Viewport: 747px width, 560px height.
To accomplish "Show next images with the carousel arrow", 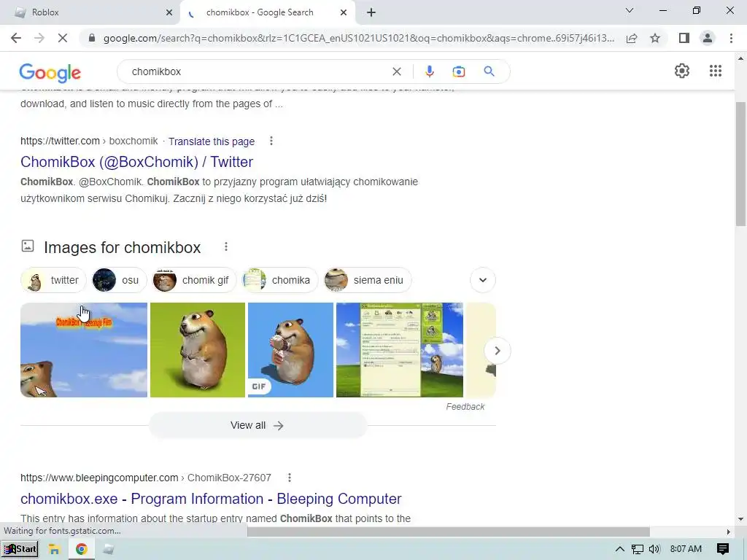I will (497, 351).
